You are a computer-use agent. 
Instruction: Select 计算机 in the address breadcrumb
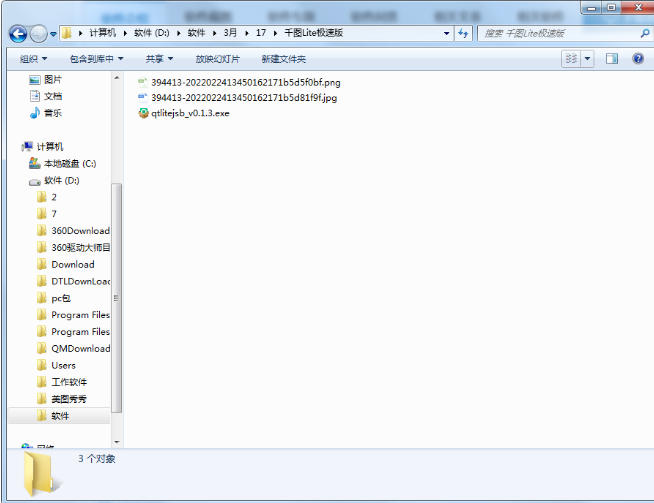click(103, 33)
